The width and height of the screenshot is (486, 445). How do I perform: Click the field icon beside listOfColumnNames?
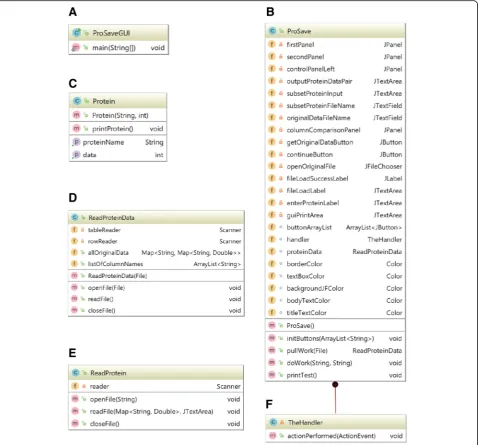pyautogui.click(x=74, y=264)
